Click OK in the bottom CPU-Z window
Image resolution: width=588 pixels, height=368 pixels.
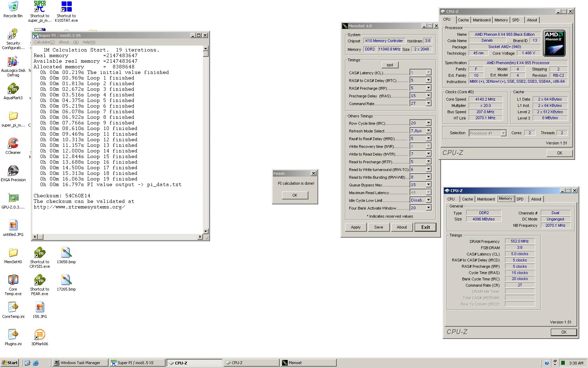[563, 332]
